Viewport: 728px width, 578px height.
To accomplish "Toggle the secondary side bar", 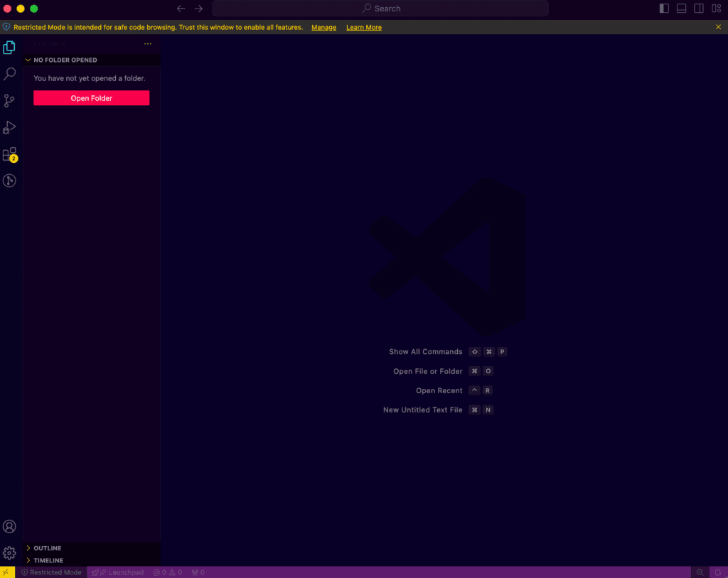I will tap(699, 9).
